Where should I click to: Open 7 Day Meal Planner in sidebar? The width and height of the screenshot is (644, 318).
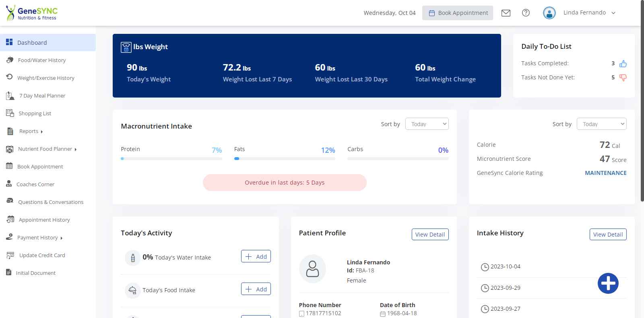tap(42, 96)
